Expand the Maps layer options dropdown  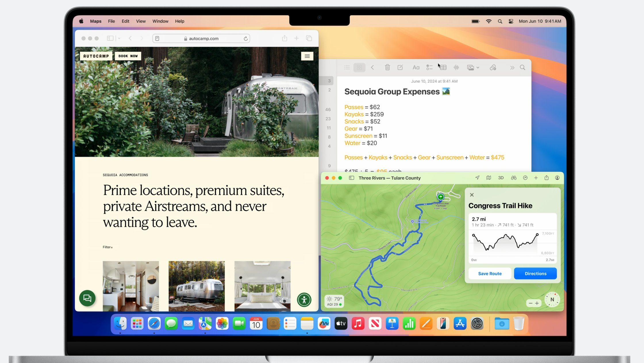pyautogui.click(x=488, y=178)
